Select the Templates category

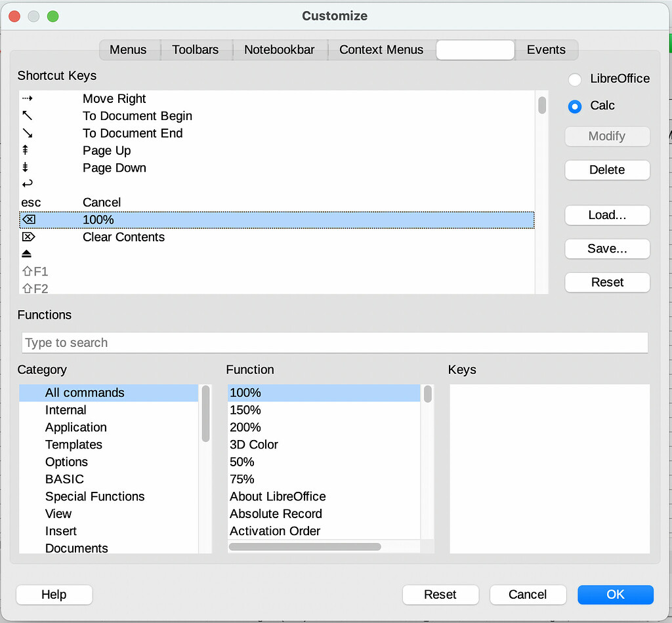(73, 444)
